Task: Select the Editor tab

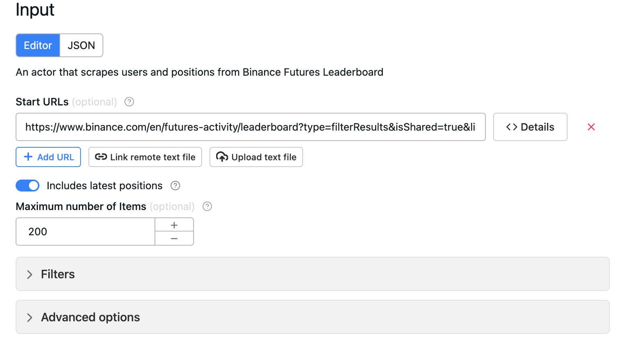Action: coord(38,45)
